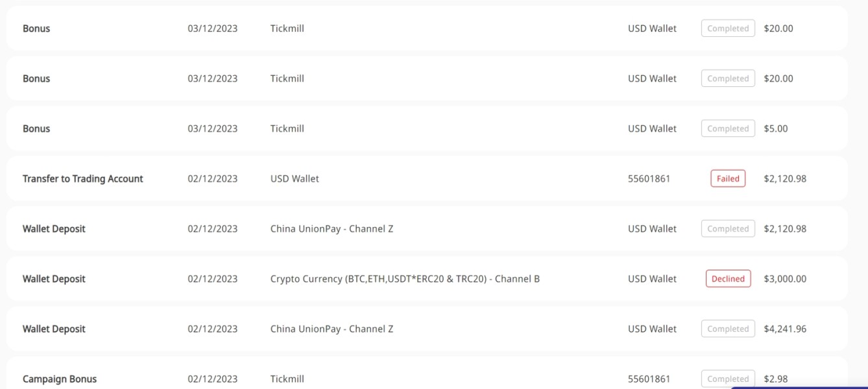Click China UnionPay Channel Z on $4,241.96 deposit
This screenshot has width=868, height=389.
coord(332,329)
